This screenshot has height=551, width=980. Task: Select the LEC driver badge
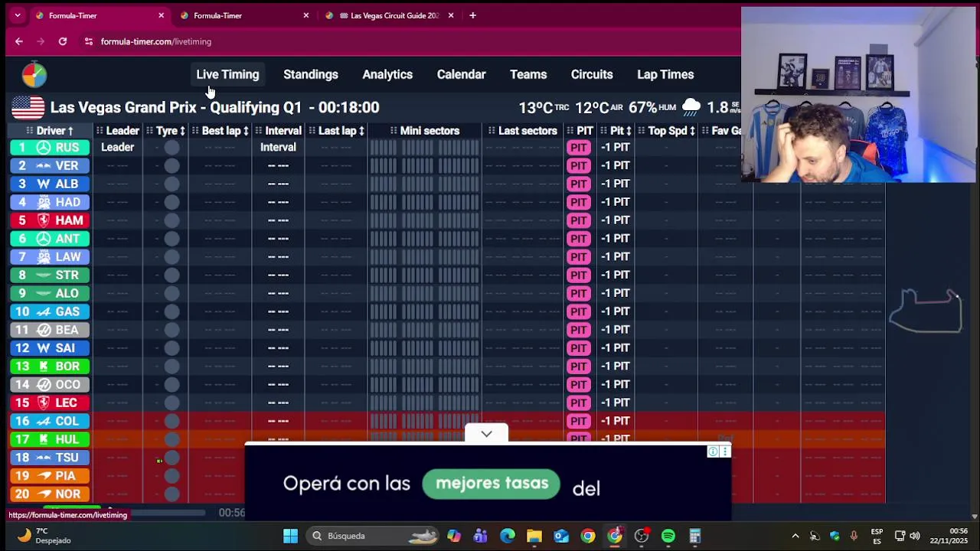(50, 403)
